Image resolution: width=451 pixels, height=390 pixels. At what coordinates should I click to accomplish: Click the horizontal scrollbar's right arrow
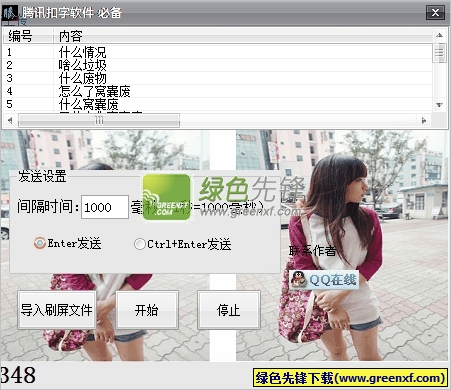[x=424, y=120]
